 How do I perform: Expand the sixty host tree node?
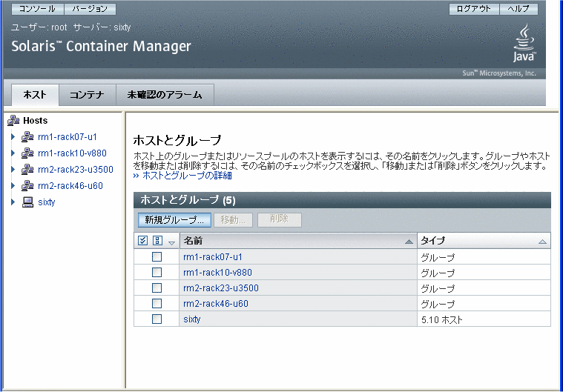point(13,202)
